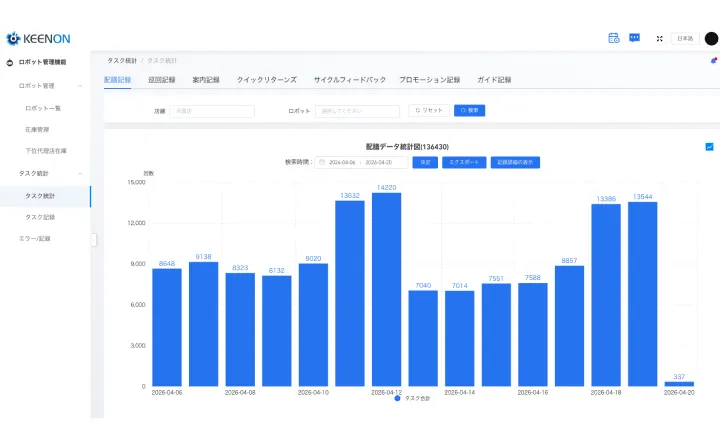Screen dimensions: 720x445
Task: Click calendar icon in date range field
Action: (322, 162)
